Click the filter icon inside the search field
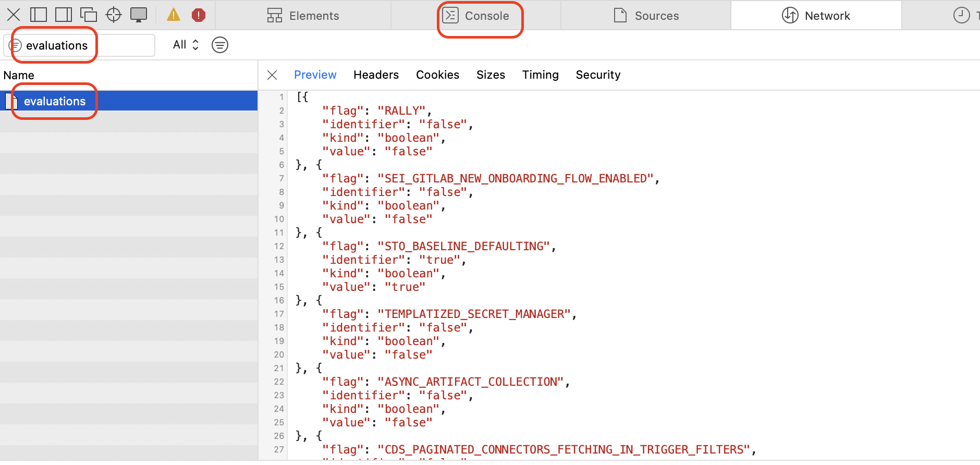The height and width of the screenshot is (465, 980). pos(16,45)
